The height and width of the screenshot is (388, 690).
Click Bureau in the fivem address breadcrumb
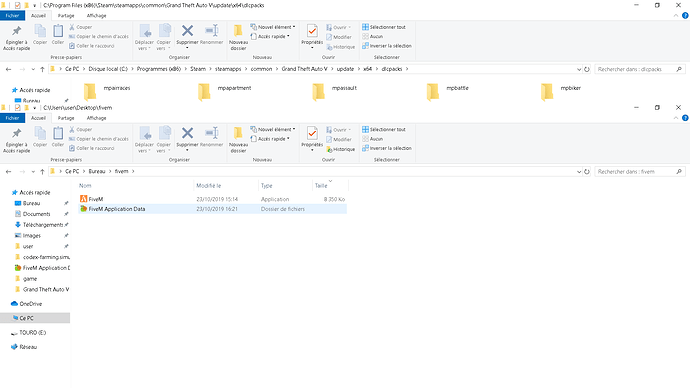pyautogui.click(x=97, y=172)
